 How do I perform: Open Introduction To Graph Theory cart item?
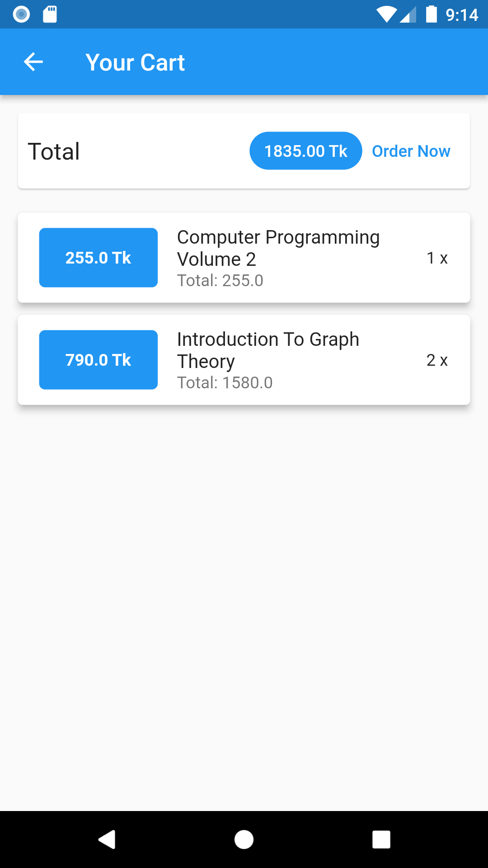(x=244, y=360)
